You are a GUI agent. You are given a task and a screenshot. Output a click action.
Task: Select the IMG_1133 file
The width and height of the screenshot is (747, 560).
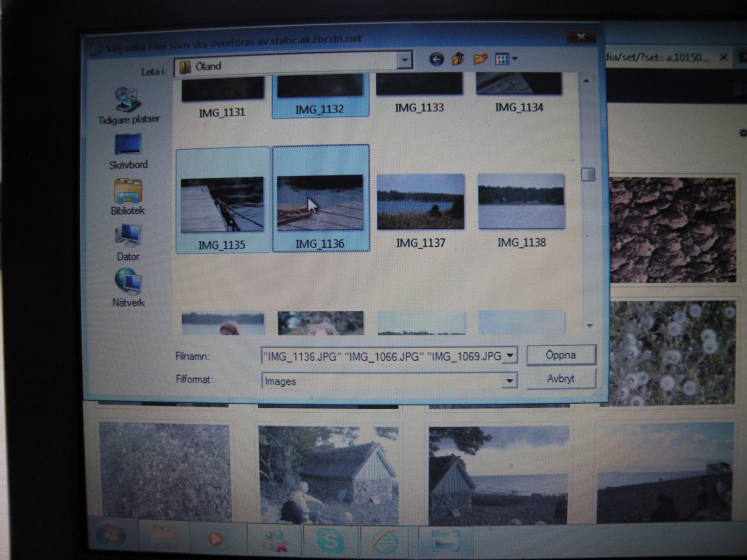click(x=419, y=94)
